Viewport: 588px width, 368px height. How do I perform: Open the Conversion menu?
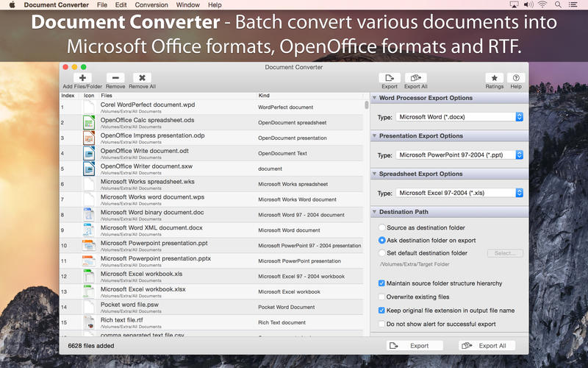tap(151, 5)
